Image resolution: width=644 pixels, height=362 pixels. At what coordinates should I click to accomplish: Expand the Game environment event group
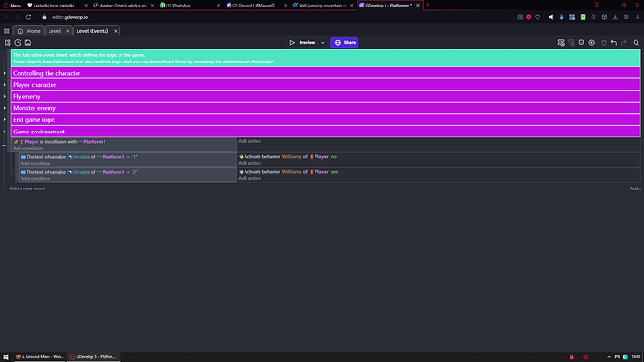pos(5,132)
